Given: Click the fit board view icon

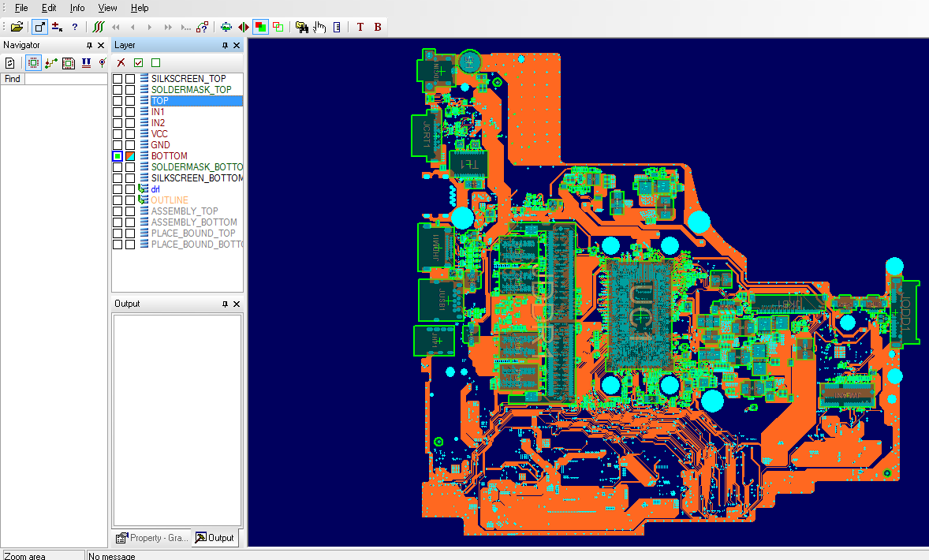Looking at the screenshot, I should coord(226,27).
